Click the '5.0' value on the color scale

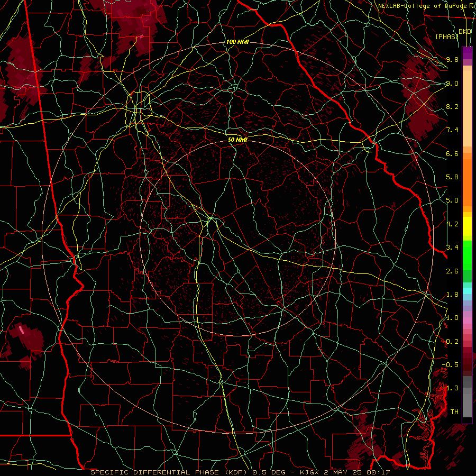[x=452, y=200]
